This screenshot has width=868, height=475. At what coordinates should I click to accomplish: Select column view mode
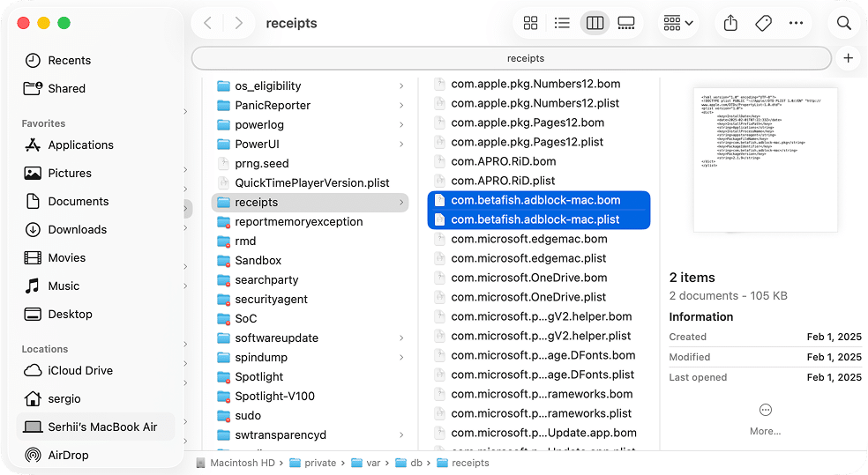595,23
